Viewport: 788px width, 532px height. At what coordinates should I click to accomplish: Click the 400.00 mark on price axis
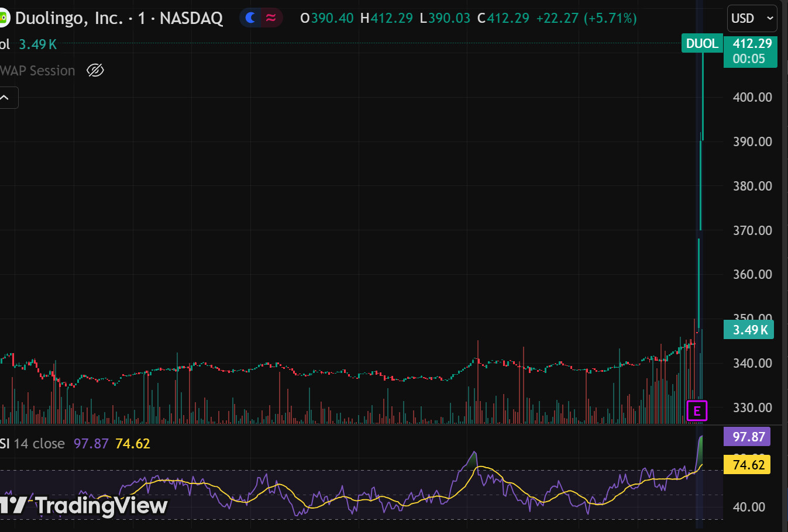[x=752, y=97]
